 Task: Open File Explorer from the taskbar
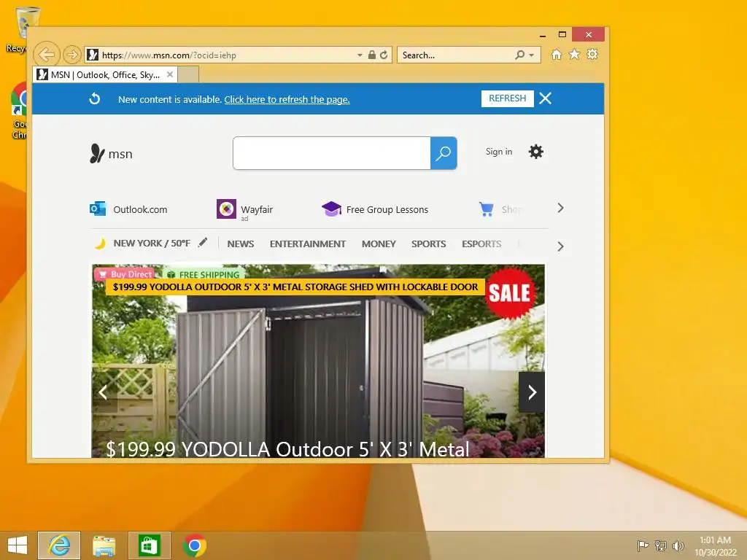click(104, 545)
